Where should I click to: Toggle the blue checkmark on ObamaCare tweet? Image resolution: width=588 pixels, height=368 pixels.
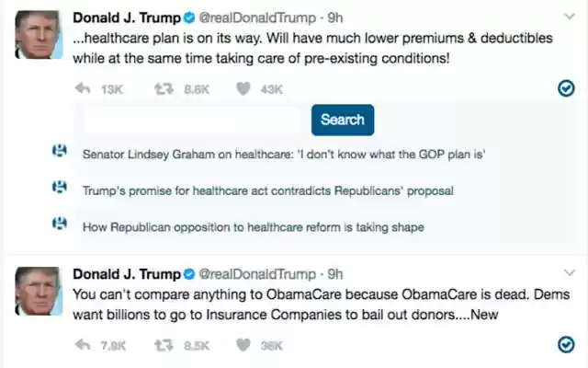(x=567, y=345)
